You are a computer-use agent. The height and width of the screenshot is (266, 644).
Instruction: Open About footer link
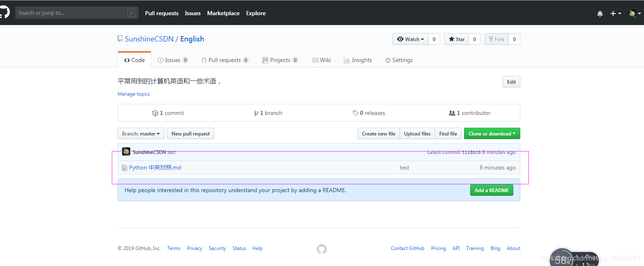(x=514, y=248)
